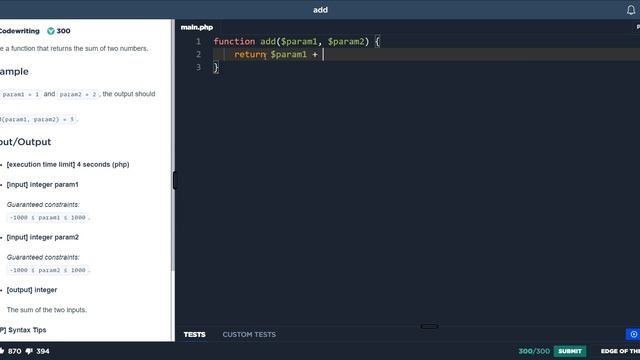
Task: Switch to the TESTS tab
Action: (194, 334)
